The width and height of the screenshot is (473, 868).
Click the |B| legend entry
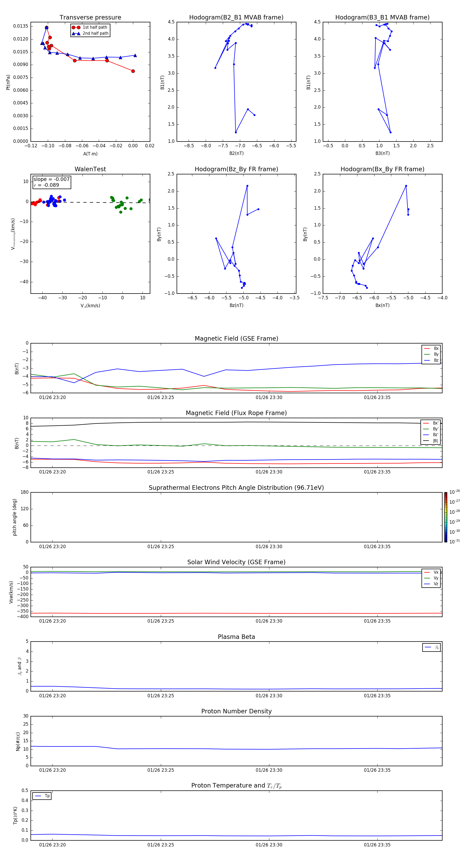(431, 441)
